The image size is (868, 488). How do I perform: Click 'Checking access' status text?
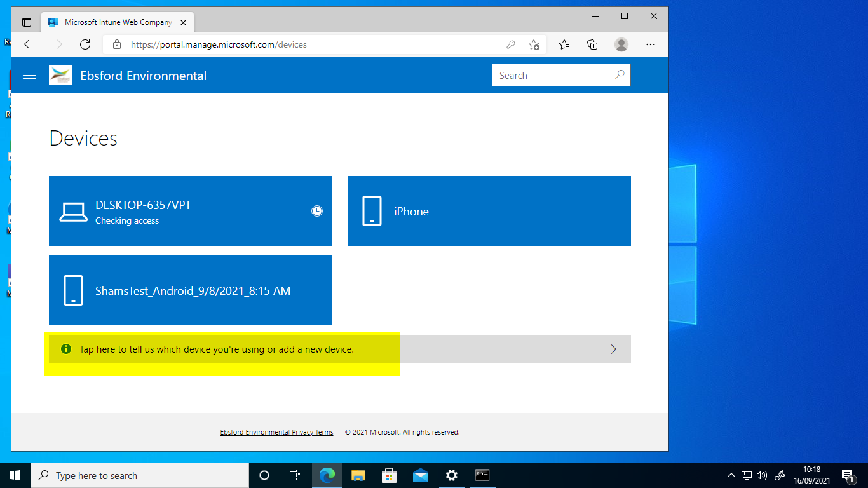[x=127, y=220]
